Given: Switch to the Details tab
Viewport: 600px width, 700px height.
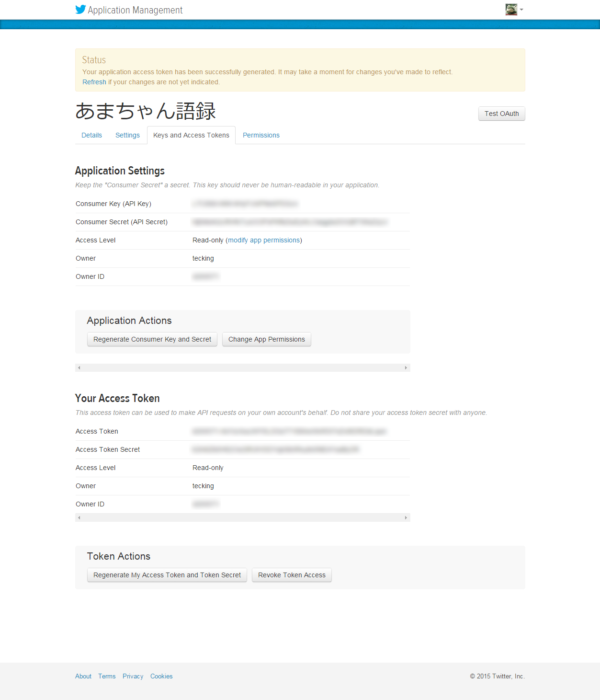Looking at the screenshot, I should (x=91, y=135).
